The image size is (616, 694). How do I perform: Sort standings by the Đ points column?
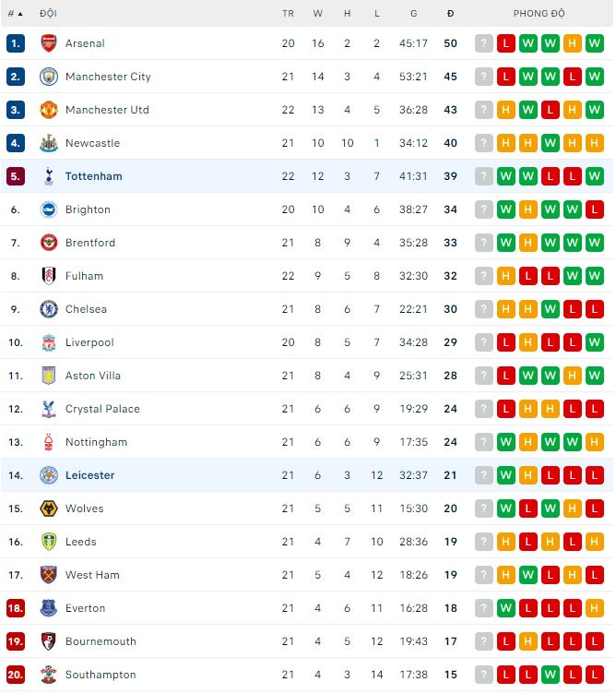coord(450,14)
